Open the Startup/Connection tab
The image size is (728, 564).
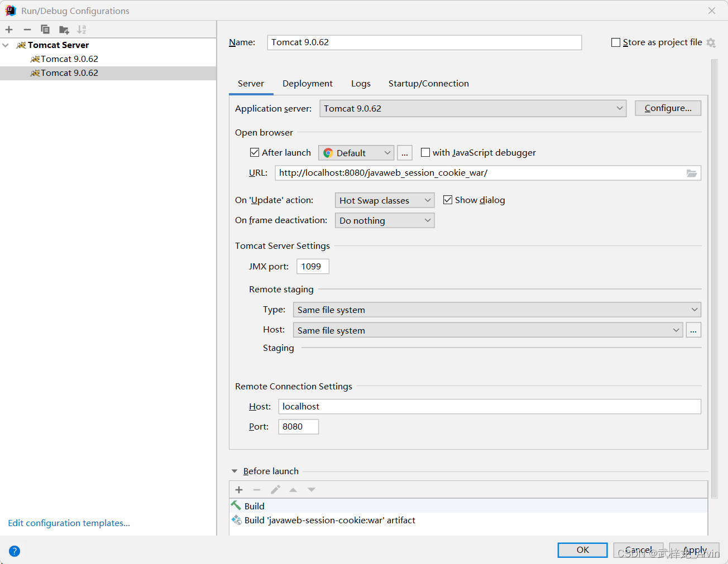tap(429, 84)
